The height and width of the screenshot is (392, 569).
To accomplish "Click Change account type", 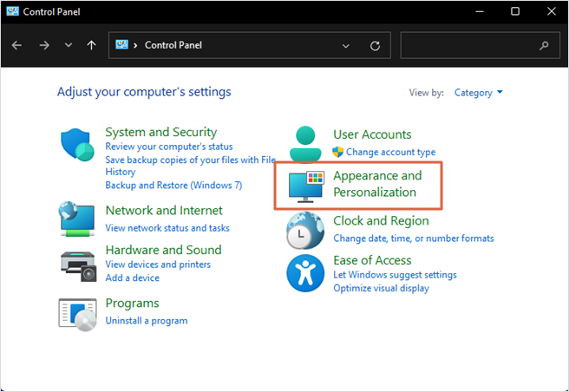I will (390, 152).
